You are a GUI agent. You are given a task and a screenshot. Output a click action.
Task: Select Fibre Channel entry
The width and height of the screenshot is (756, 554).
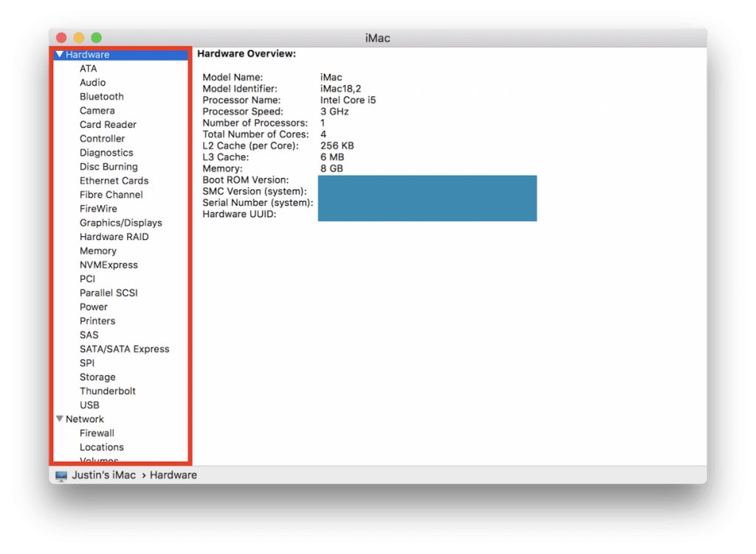pos(111,194)
